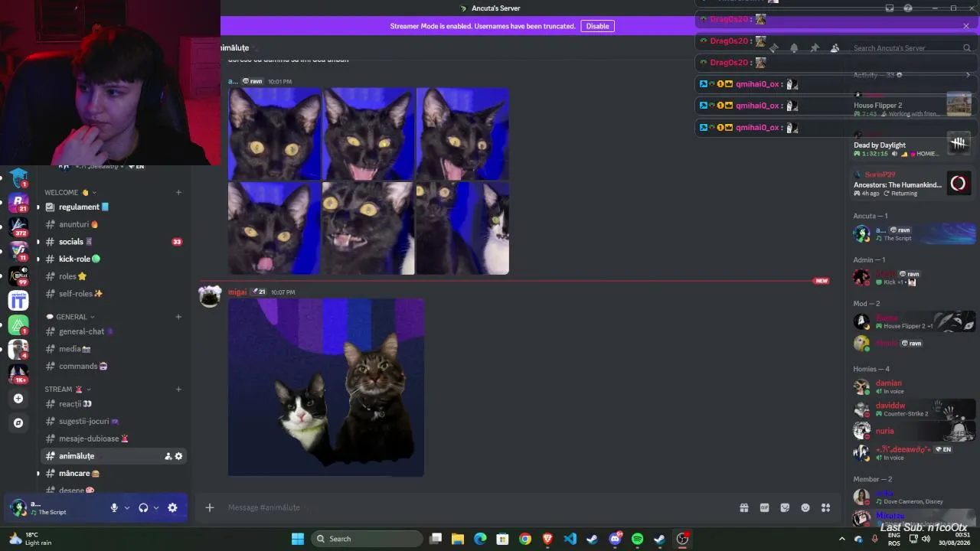The height and width of the screenshot is (551, 980).
Task: Open the media channel
Action: click(x=114, y=349)
